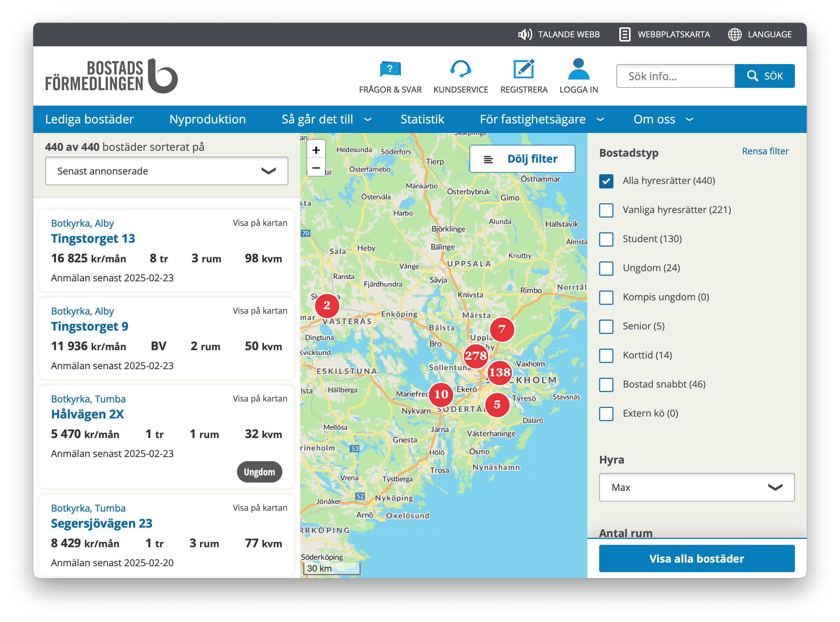Viewport: 840px width, 622px height.
Task: Expand the Hyra Max dropdown
Action: coord(696,487)
